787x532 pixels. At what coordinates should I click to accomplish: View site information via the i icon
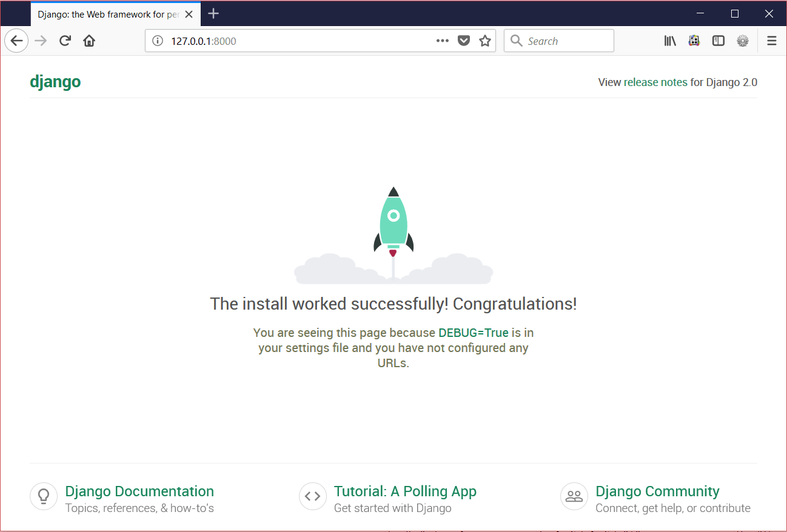point(157,41)
